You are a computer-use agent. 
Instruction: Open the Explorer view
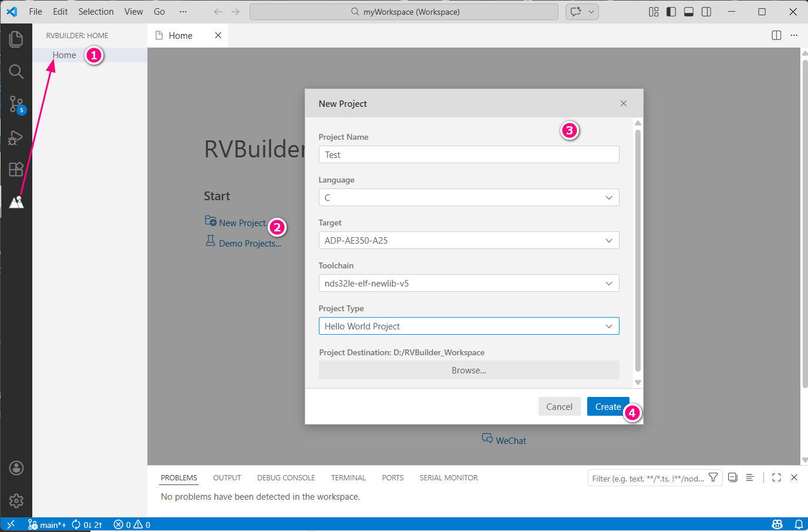16,39
